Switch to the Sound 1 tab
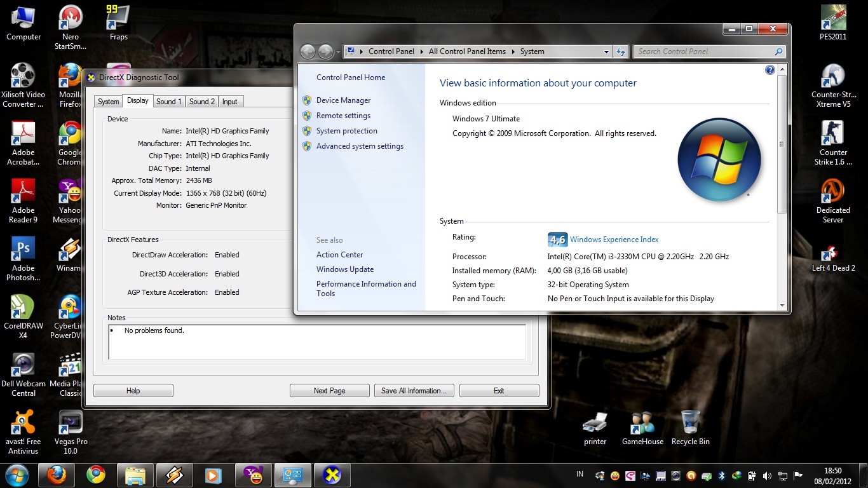868x488 pixels. pos(169,102)
